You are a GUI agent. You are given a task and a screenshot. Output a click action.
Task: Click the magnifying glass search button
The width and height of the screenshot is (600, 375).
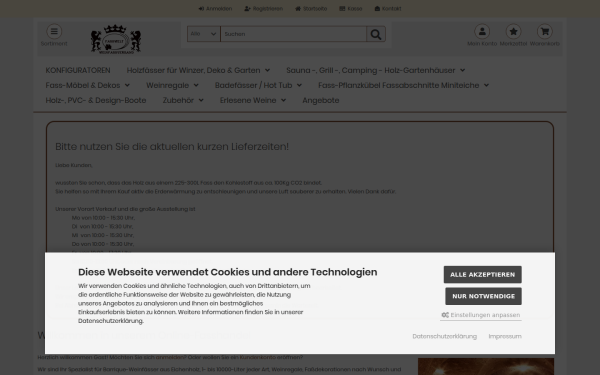[376, 34]
